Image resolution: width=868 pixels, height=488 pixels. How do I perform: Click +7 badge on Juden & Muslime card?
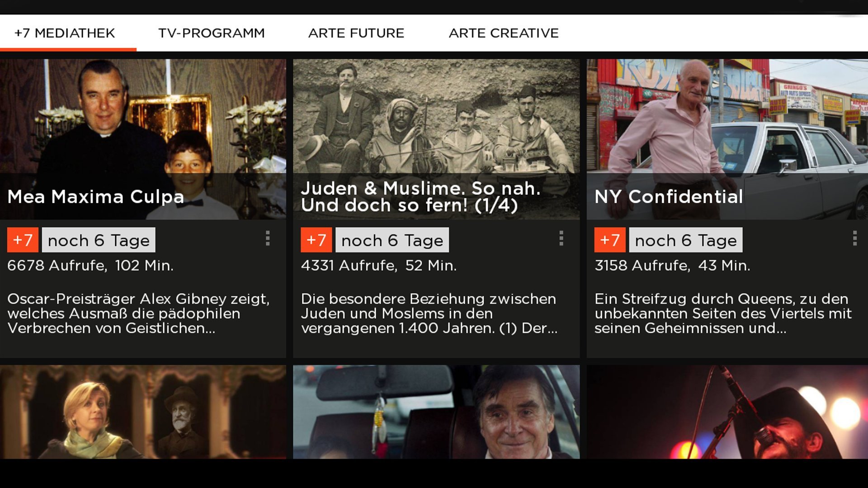click(x=316, y=240)
